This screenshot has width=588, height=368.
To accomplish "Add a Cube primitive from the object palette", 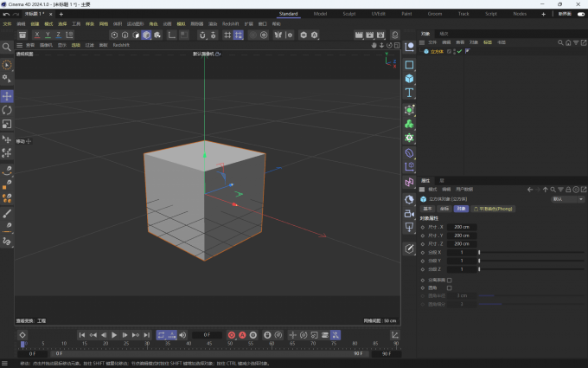I will [409, 79].
